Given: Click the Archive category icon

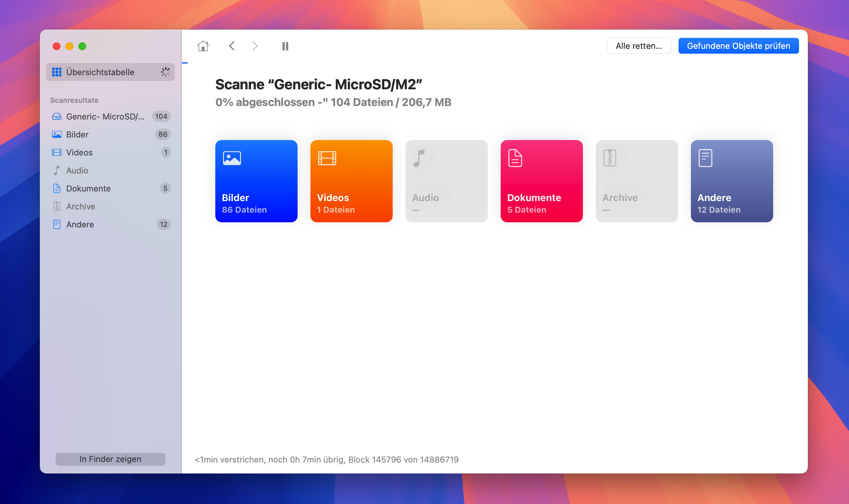Looking at the screenshot, I should coord(637,181).
